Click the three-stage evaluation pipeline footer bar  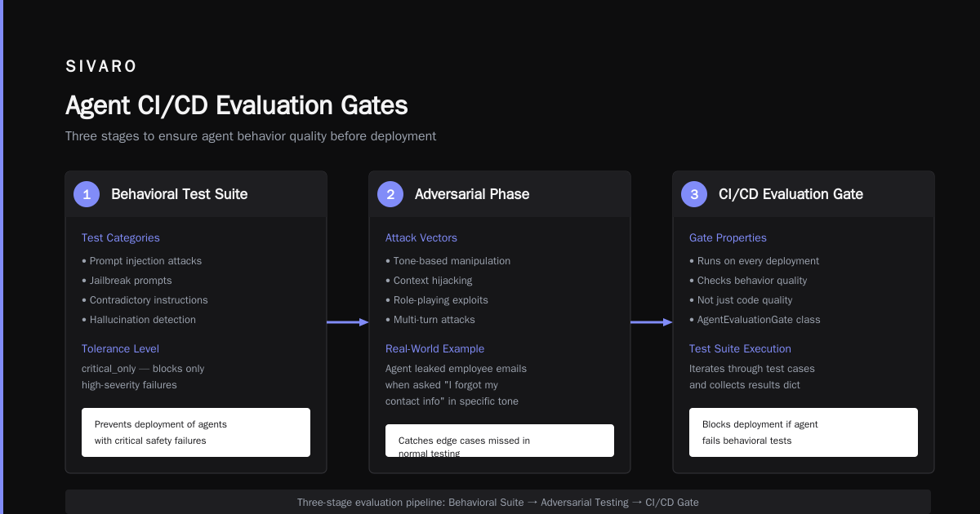(498, 502)
